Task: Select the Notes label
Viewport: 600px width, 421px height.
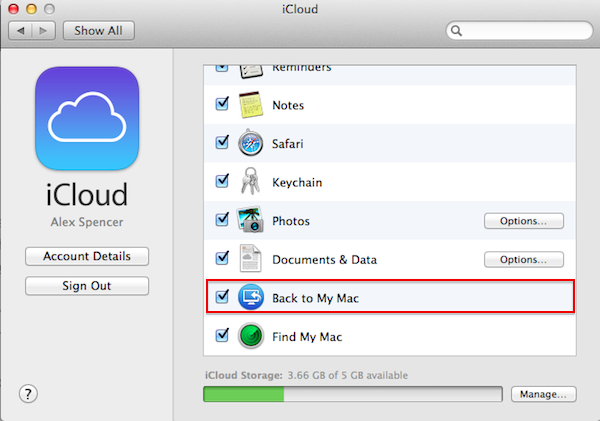Action: click(x=288, y=105)
